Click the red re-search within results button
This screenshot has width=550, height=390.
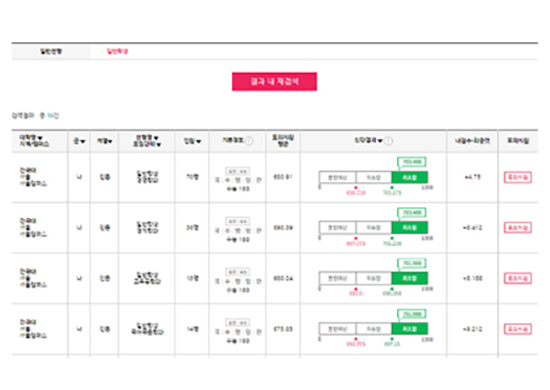pos(274,82)
